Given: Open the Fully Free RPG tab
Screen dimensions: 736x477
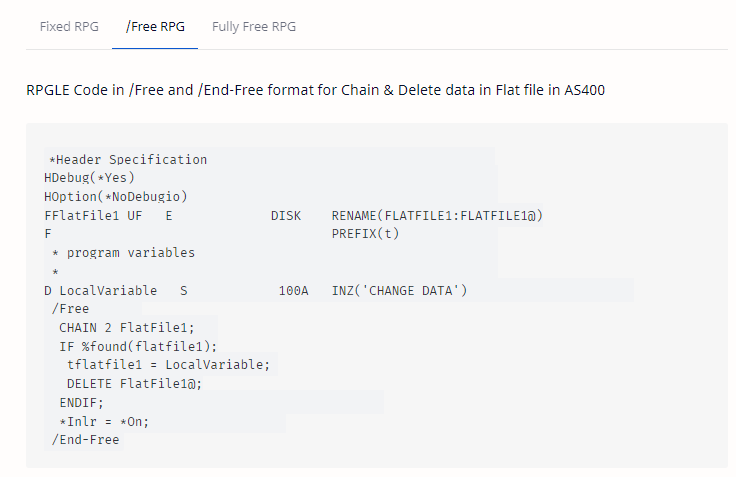Looking at the screenshot, I should pos(254,27).
